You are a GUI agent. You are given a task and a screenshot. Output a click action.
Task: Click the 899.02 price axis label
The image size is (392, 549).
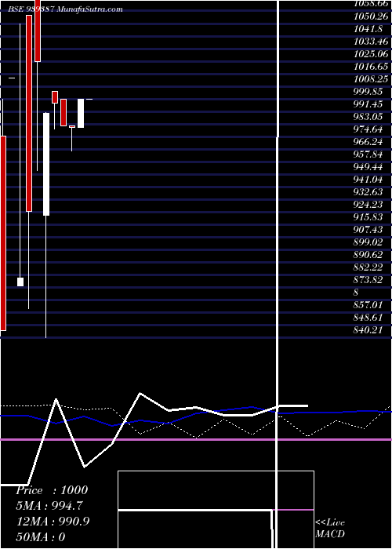pyautogui.click(x=368, y=242)
